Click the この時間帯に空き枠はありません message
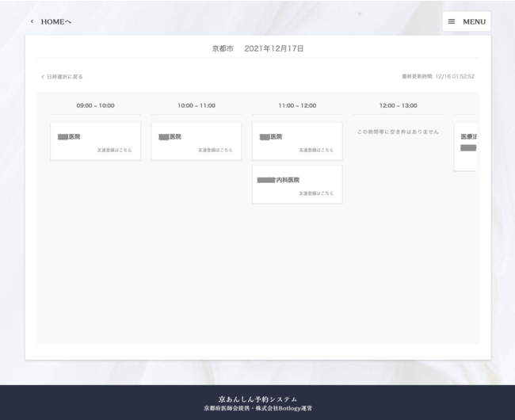Viewport: 515px width, 420px height. [x=398, y=132]
